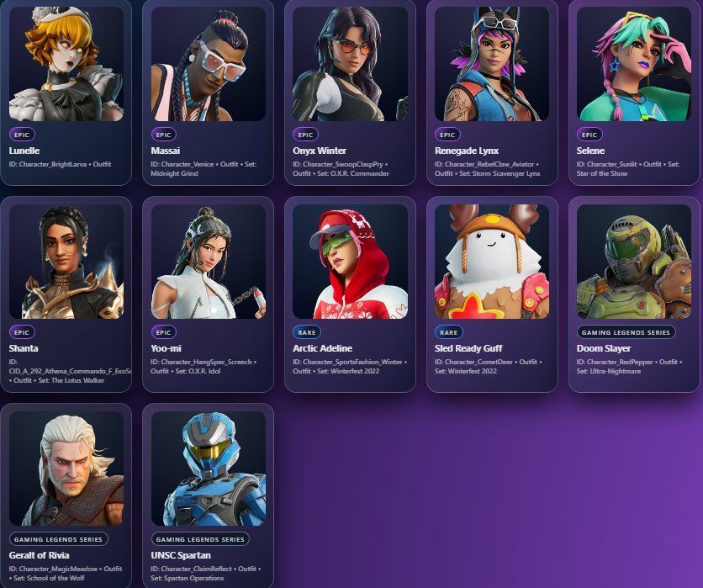Click the Geralt of Rivia name title
The width and height of the screenshot is (703, 588).
tap(39, 555)
